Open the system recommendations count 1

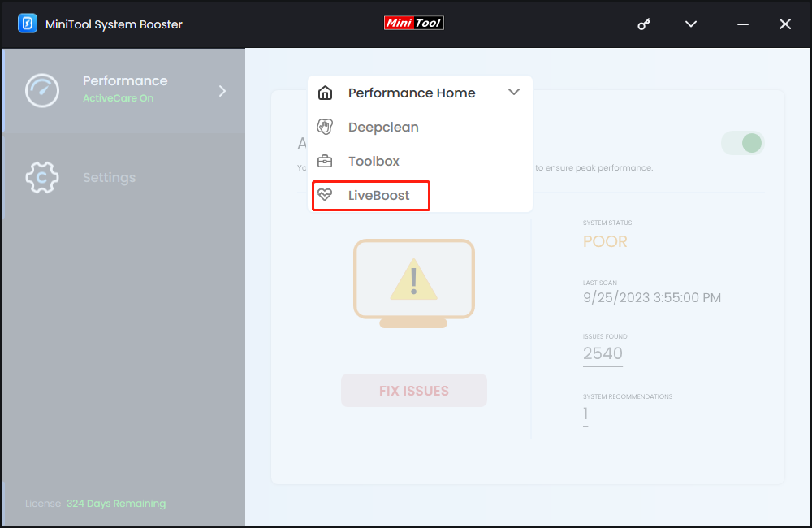point(585,414)
